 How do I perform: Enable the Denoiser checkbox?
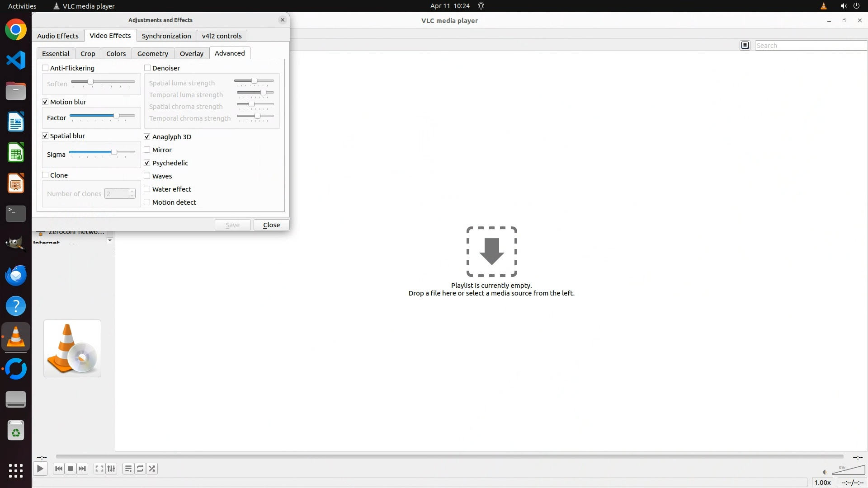point(147,68)
